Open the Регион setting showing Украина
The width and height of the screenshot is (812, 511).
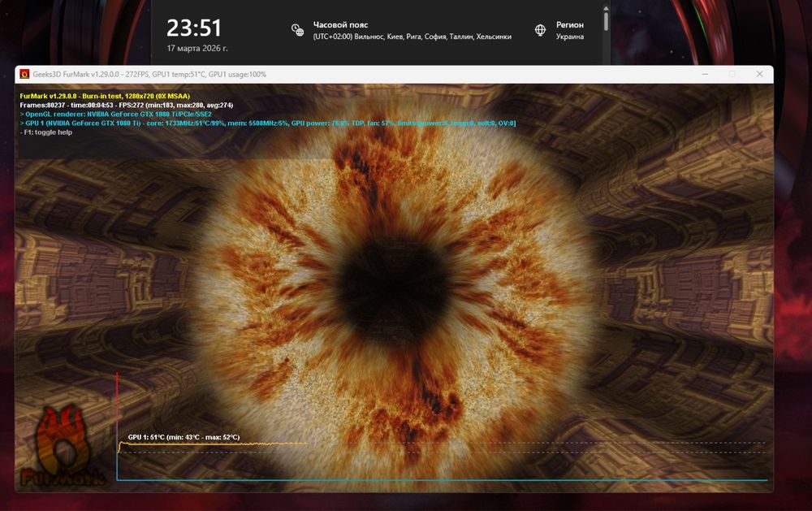tap(559, 30)
